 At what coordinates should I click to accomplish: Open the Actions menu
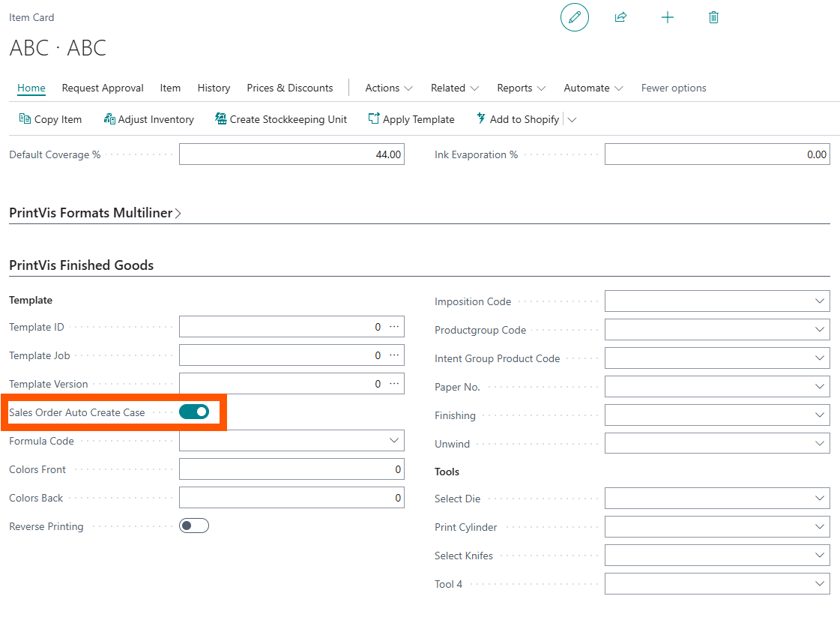[388, 88]
